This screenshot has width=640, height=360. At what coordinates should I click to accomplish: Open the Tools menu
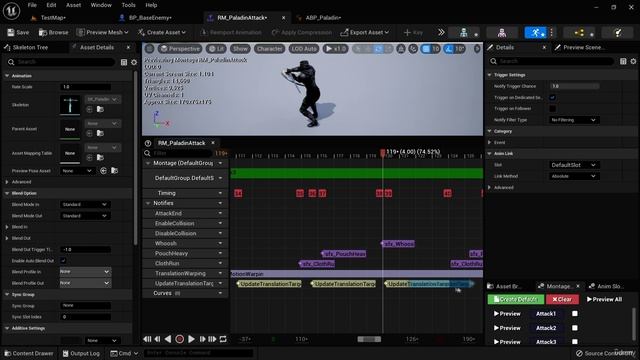point(128,5)
